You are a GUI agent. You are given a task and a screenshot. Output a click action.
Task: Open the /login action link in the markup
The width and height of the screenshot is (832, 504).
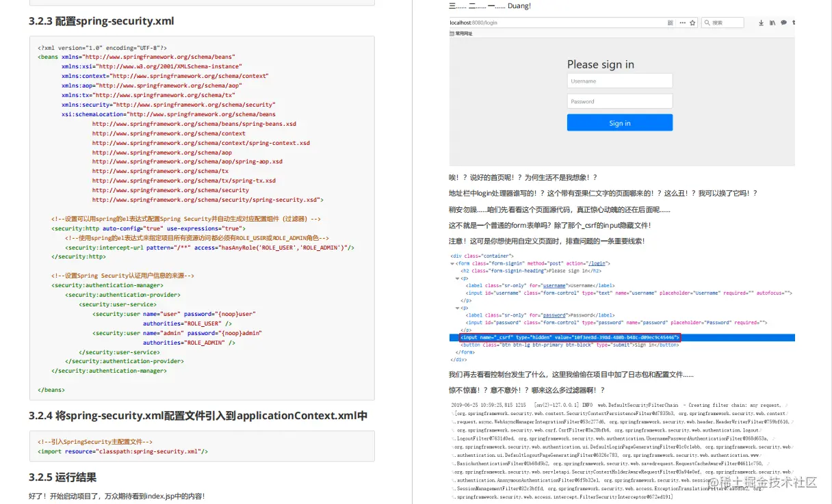tap(597, 264)
